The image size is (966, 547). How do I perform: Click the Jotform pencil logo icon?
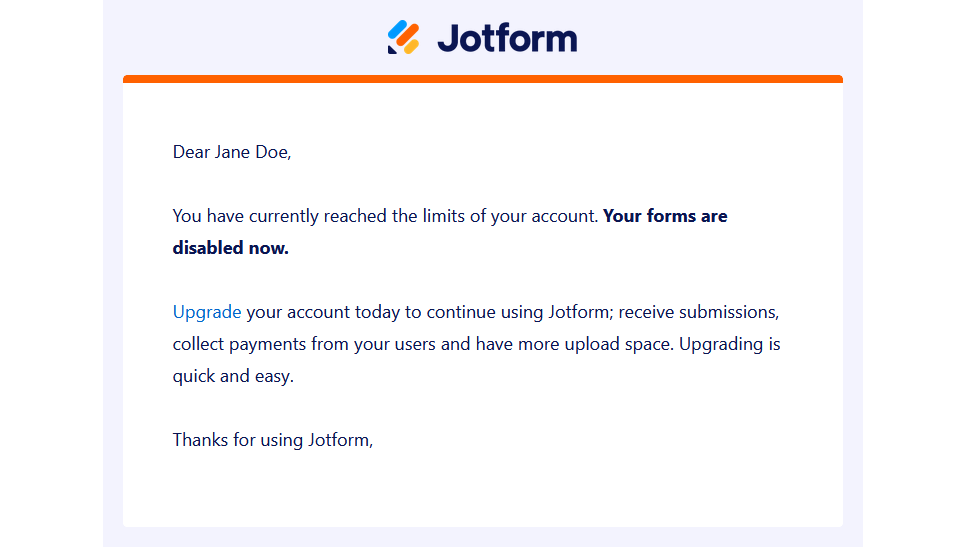pyautogui.click(x=403, y=38)
